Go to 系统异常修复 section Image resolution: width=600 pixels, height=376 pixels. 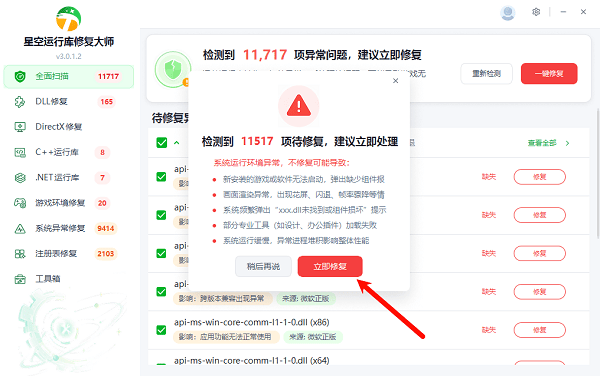point(69,228)
